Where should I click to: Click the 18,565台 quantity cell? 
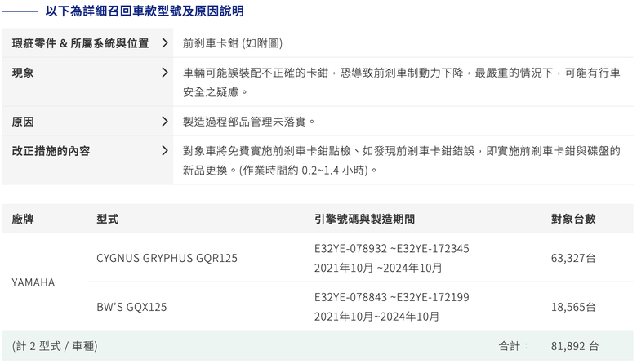point(573,307)
